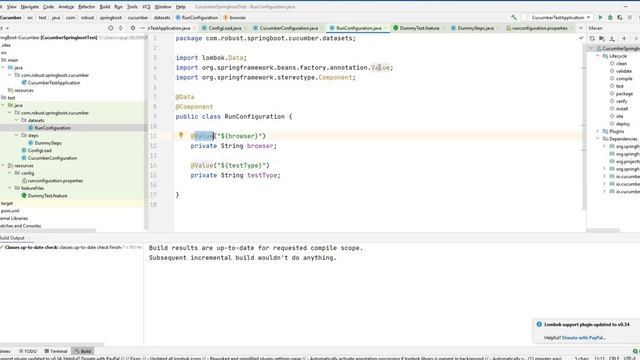Viewport: 640px width, 360px height.
Task: Open the Build menu
Action: pyautogui.click(x=105, y=7)
